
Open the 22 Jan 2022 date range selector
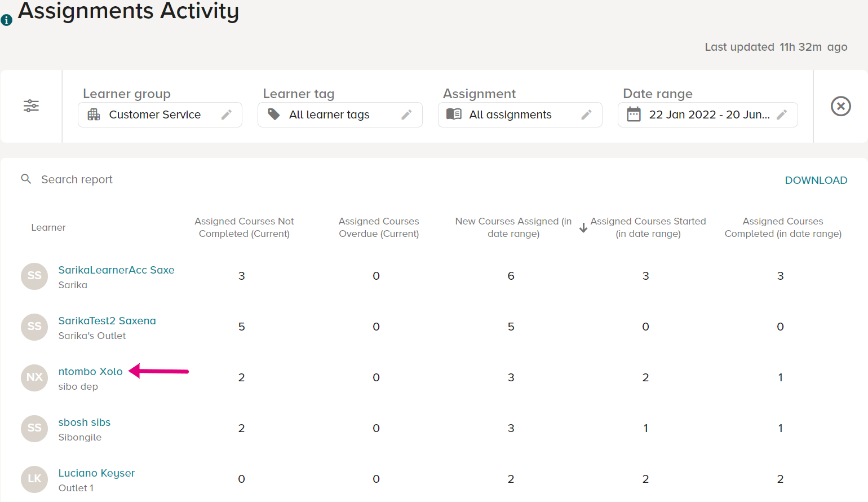[x=708, y=115]
